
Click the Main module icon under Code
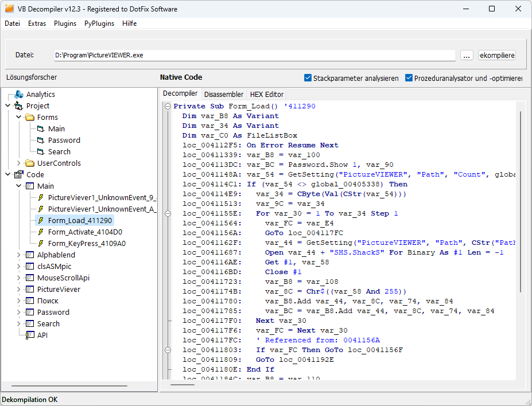pos(30,186)
